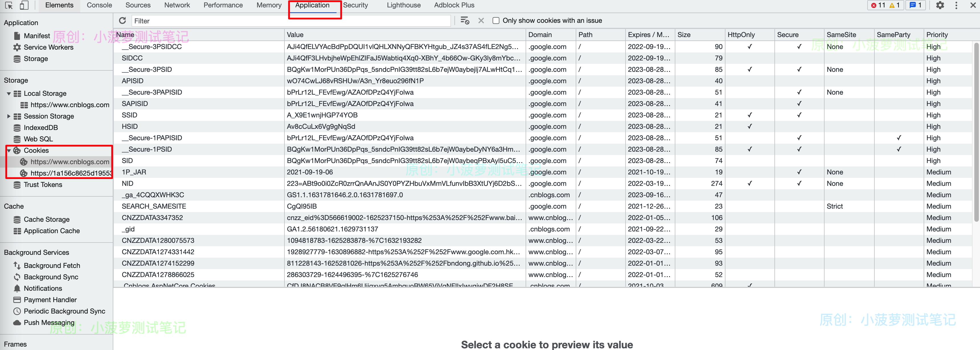
Task: Select https://www.cnblogs.com under Cookies
Action: (x=69, y=162)
